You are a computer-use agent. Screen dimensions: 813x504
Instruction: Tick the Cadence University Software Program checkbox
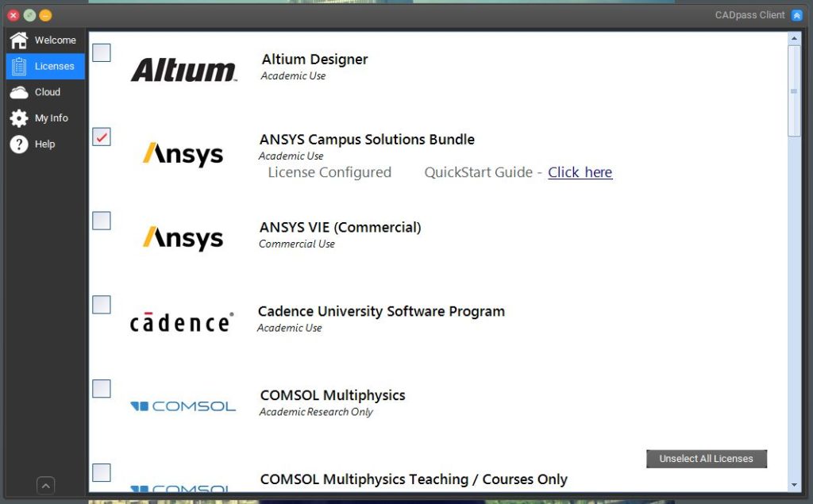pos(102,305)
